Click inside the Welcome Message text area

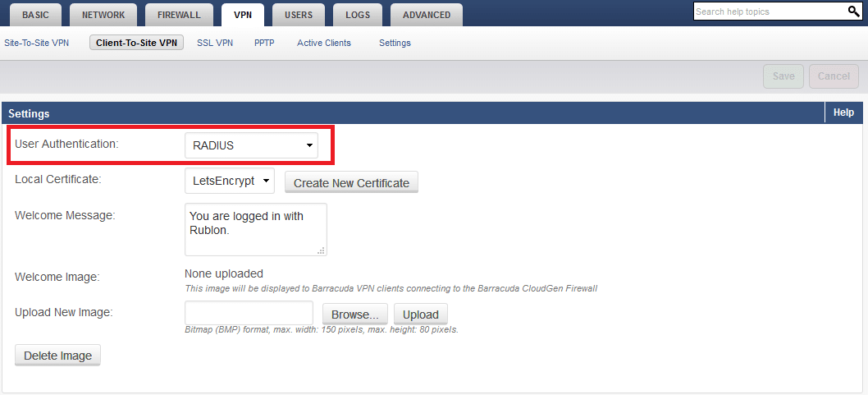[255, 229]
